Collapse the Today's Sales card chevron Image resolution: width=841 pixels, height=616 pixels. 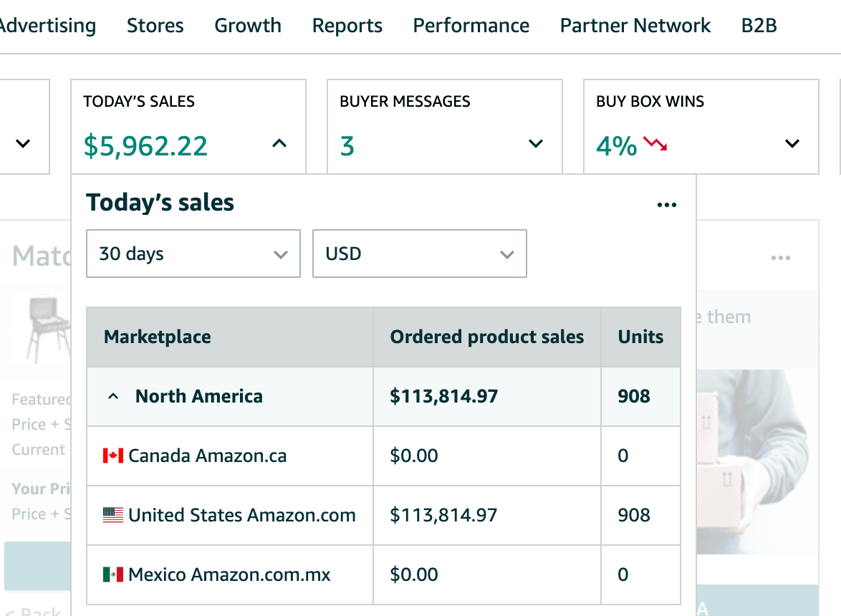tap(279, 144)
